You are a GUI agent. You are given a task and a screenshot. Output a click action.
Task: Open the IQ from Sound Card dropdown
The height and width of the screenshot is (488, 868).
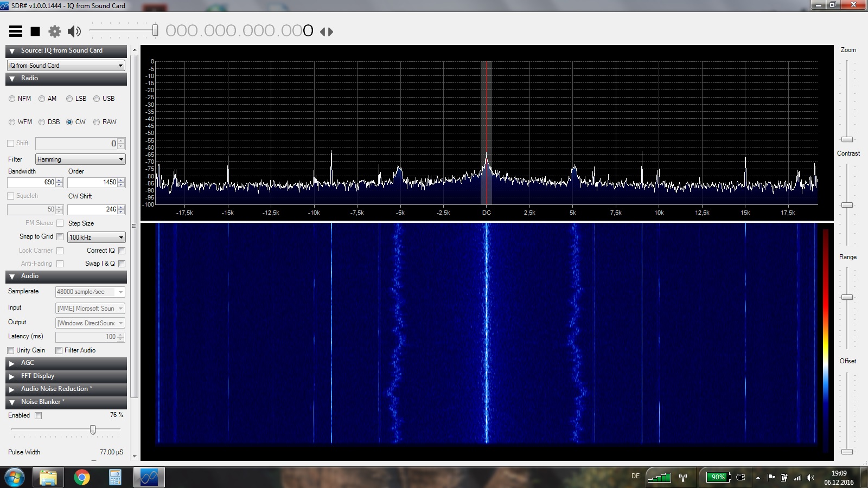point(66,66)
